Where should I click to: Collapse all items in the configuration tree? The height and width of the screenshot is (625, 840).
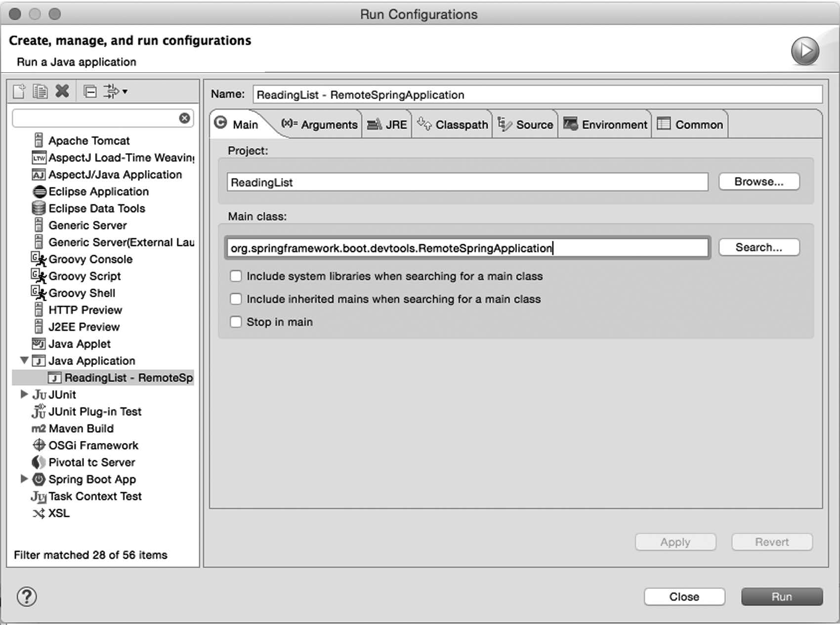tap(90, 91)
